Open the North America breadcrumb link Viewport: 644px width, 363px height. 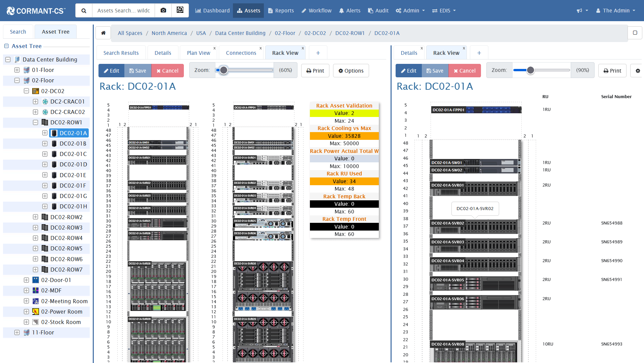pos(169,33)
